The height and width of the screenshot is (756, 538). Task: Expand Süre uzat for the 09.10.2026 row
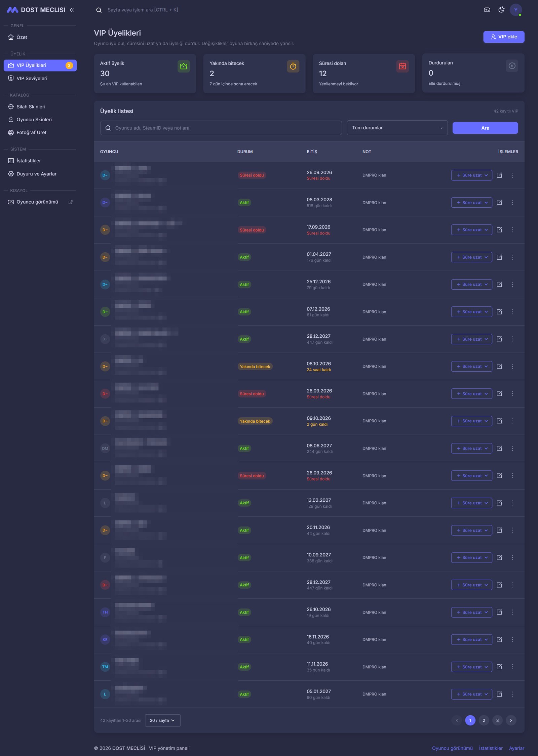[471, 421]
